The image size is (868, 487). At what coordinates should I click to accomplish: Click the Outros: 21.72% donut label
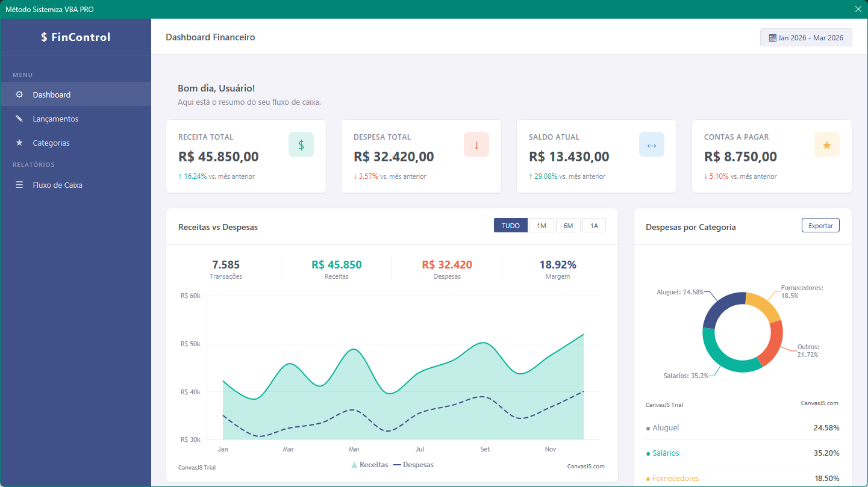(x=808, y=351)
